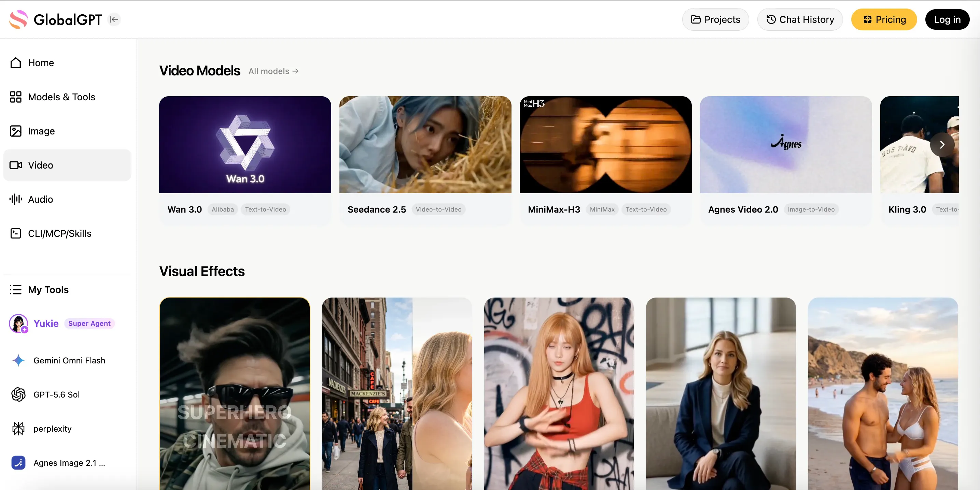Click the GPT-5.6 Sol OpenAI icon

(18, 394)
